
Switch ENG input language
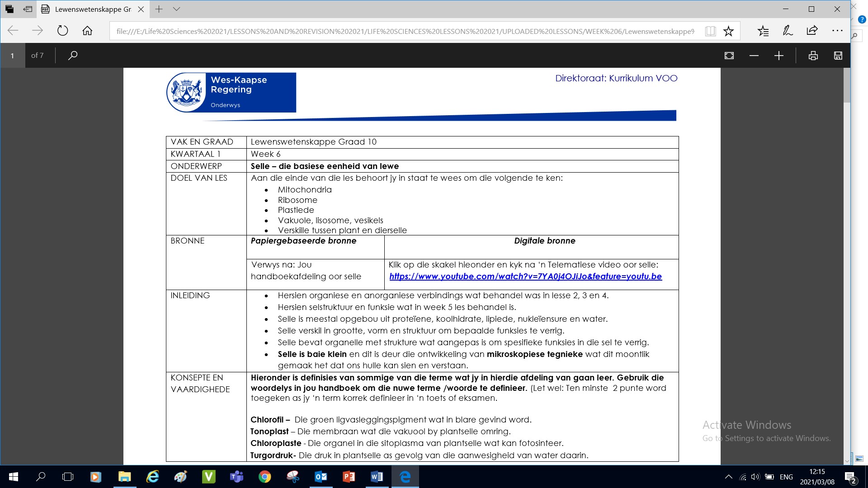(x=786, y=477)
